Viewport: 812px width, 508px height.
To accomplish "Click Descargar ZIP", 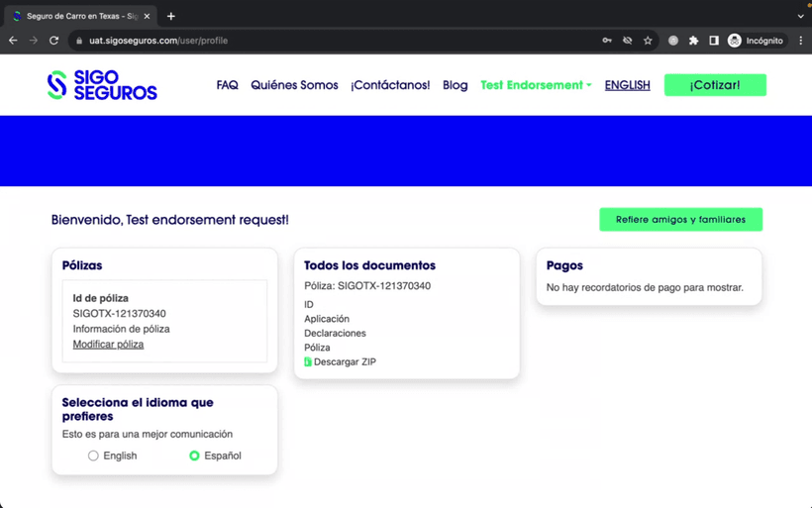I will 345,362.
